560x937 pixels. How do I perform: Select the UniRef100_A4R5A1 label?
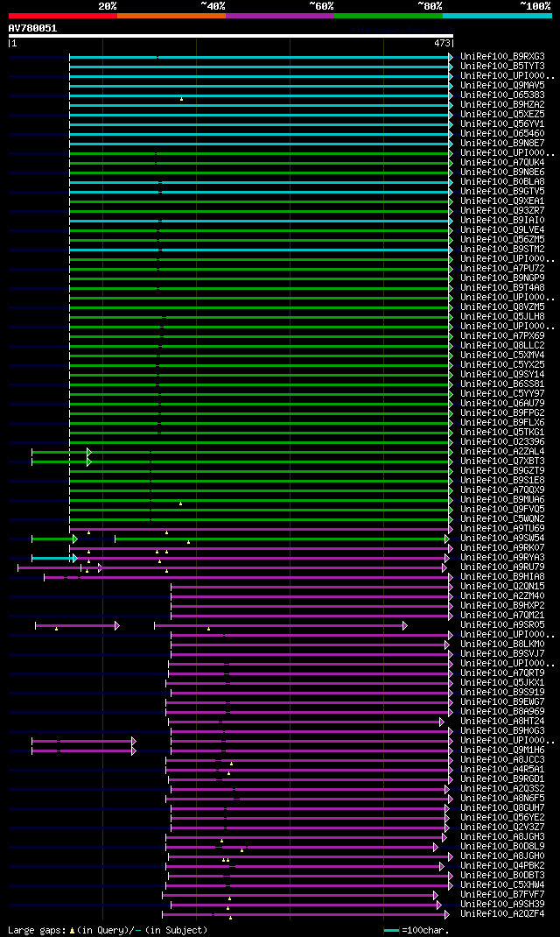502,770
